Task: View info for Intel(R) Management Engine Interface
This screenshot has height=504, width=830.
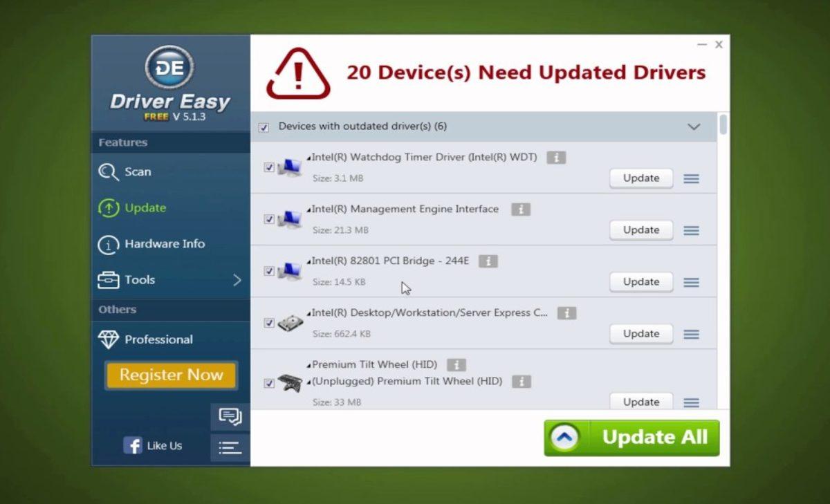Action: tap(520, 209)
